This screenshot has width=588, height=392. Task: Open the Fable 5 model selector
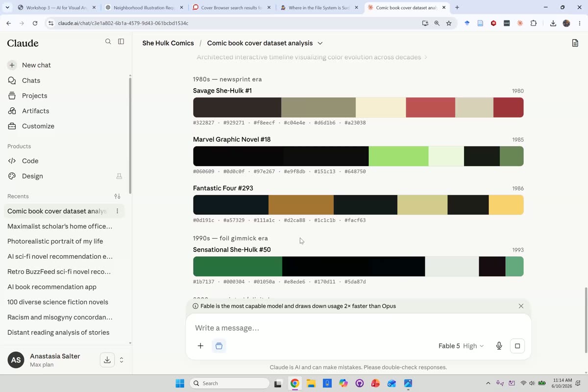pos(461,346)
